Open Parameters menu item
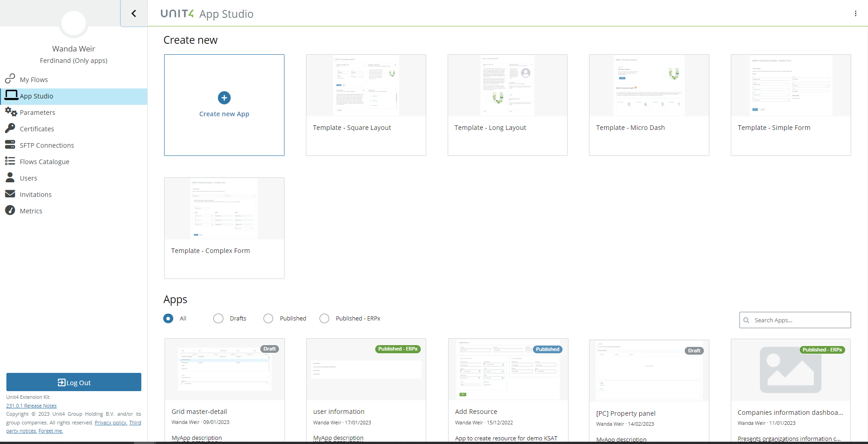The image size is (868, 444). tap(73, 112)
